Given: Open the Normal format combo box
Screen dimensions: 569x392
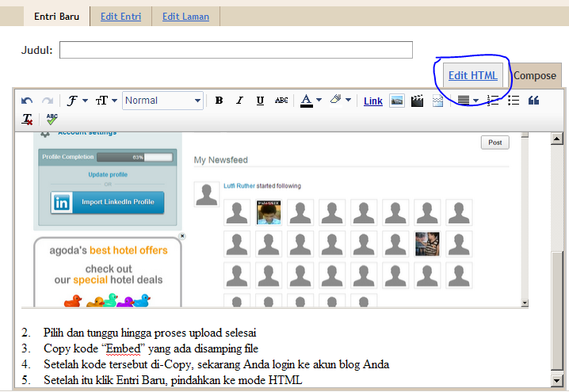Looking at the screenshot, I should tap(162, 101).
